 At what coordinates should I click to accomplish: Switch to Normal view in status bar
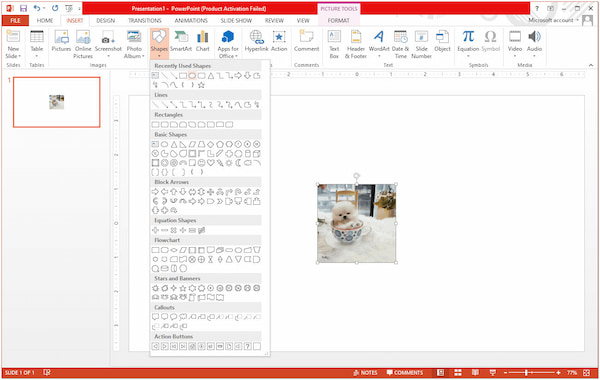[x=440, y=373]
